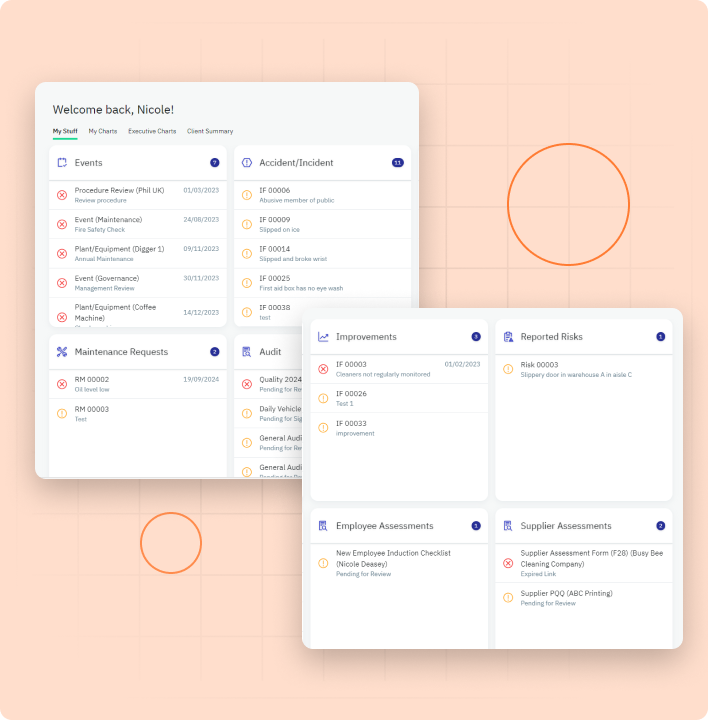The height and width of the screenshot is (720, 708).
Task: Open the Executive Charts tab
Action: click(x=152, y=131)
